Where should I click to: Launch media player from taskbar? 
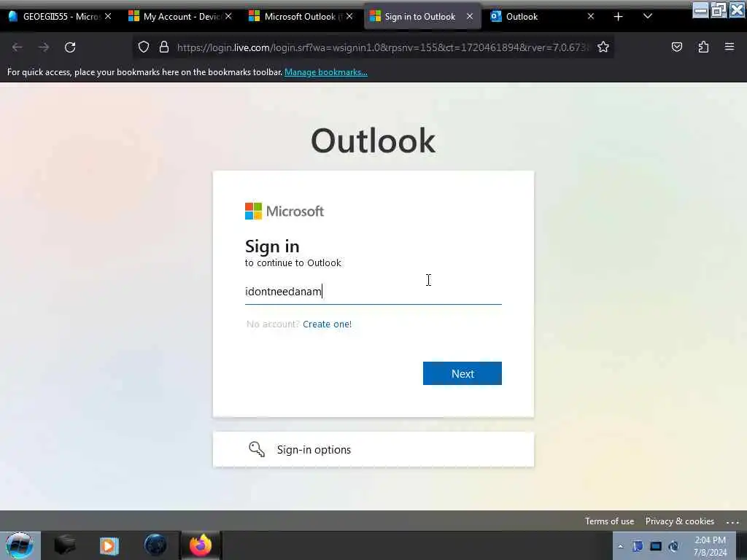tap(109, 545)
